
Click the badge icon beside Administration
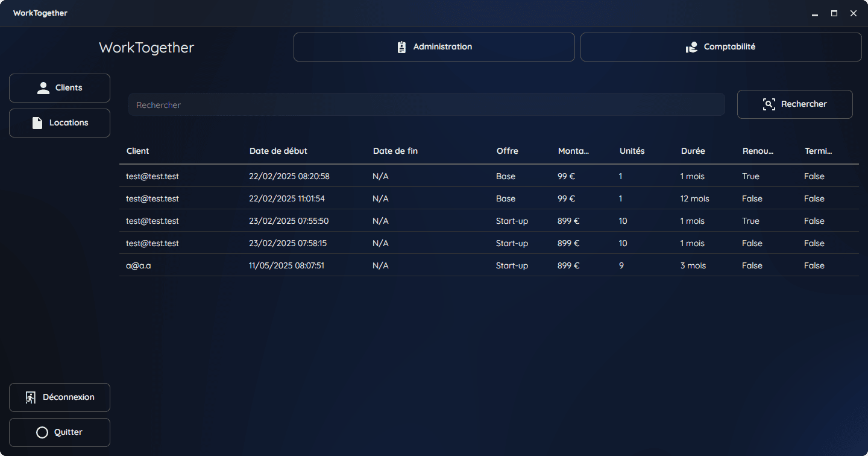[402, 47]
